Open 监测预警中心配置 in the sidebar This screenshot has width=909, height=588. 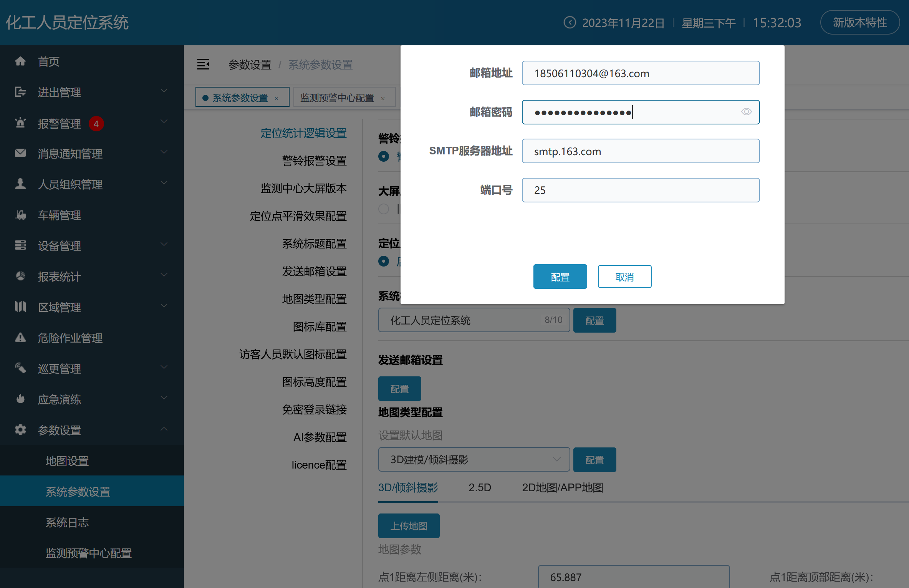pyautogui.click(x=92, y=553)
